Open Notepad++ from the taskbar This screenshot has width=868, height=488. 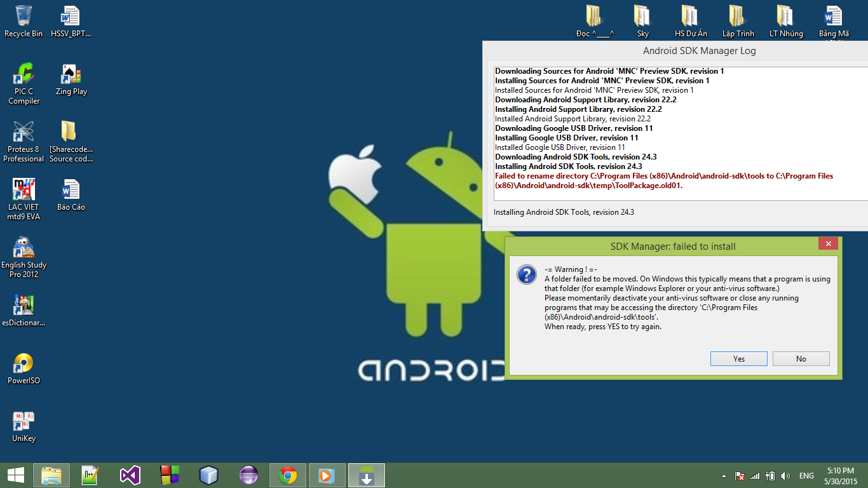click(x=90, y=475)
